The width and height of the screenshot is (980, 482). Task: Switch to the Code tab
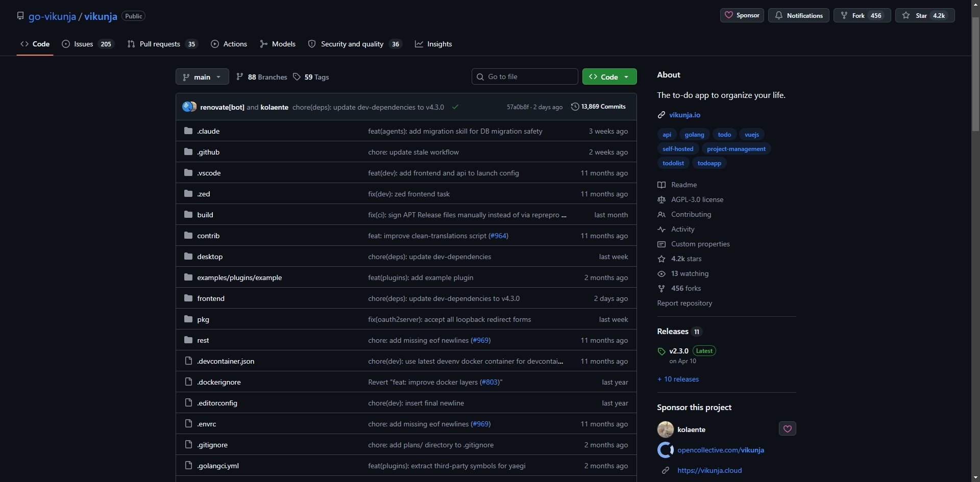(x=35, y=44)
